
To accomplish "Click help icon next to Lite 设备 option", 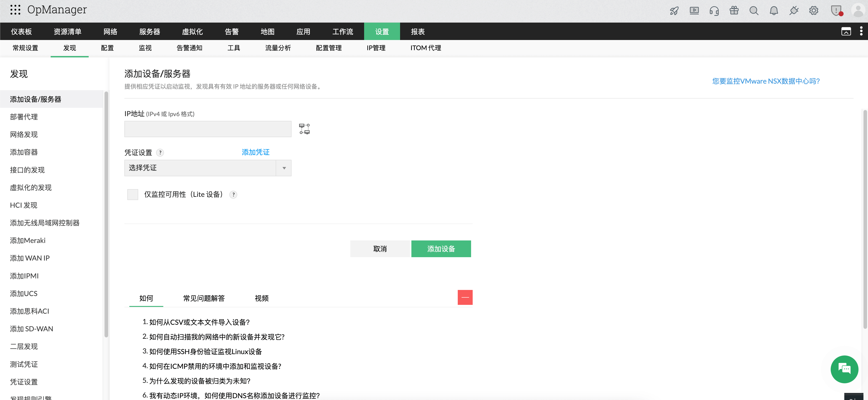I will pos(233,194).
